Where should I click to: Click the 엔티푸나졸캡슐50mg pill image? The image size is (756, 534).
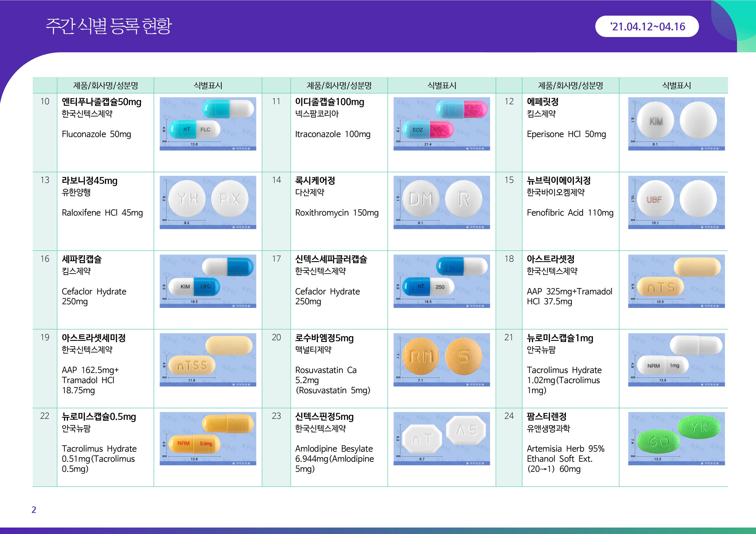click(208, 124)
